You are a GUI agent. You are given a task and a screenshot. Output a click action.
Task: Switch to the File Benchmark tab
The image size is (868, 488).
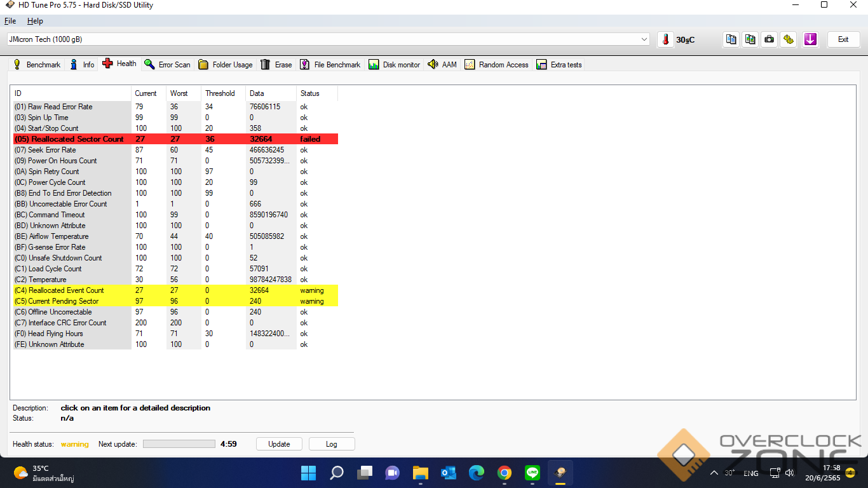tap(330, 65)
